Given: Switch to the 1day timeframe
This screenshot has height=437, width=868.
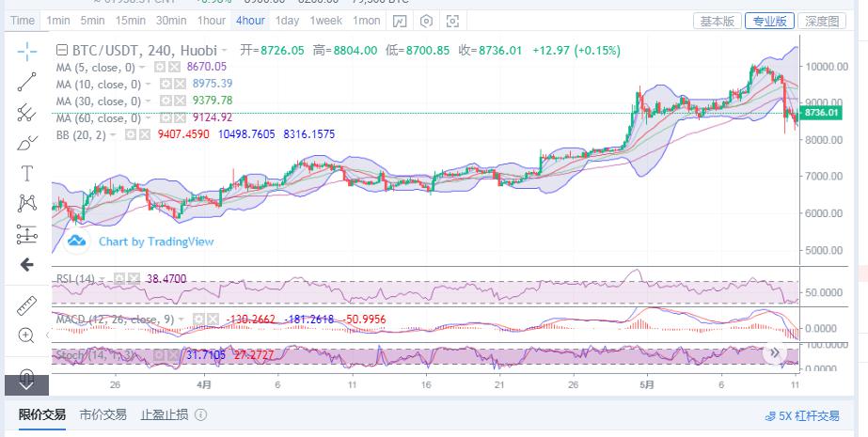Looking at the screenshot, I should 287,21.
